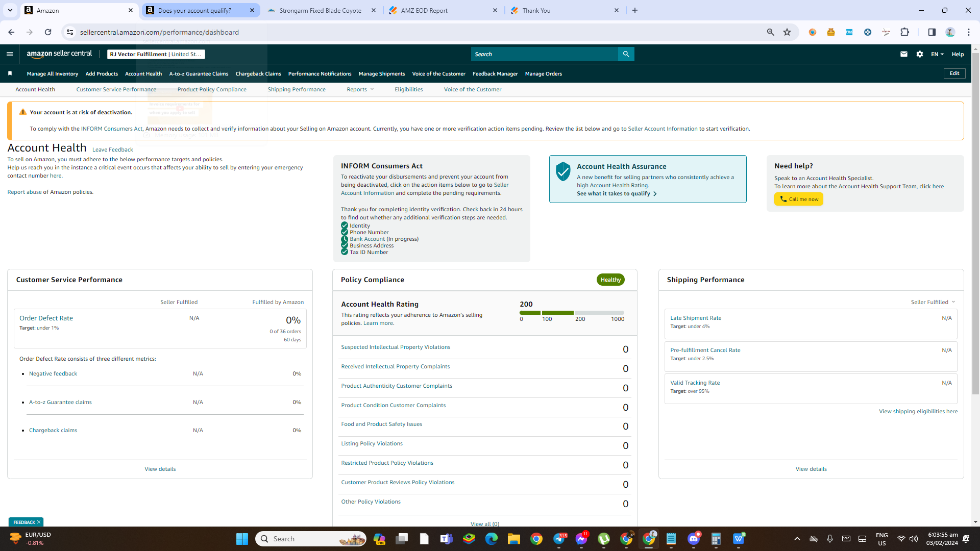980x551 pixels.
Task: Click the bookmark flag icon in the favorites bar
Action: click(10, 73)
